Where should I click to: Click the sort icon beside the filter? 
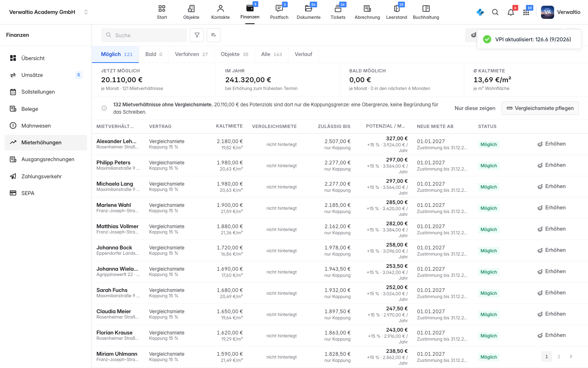[x=214, y=35]
